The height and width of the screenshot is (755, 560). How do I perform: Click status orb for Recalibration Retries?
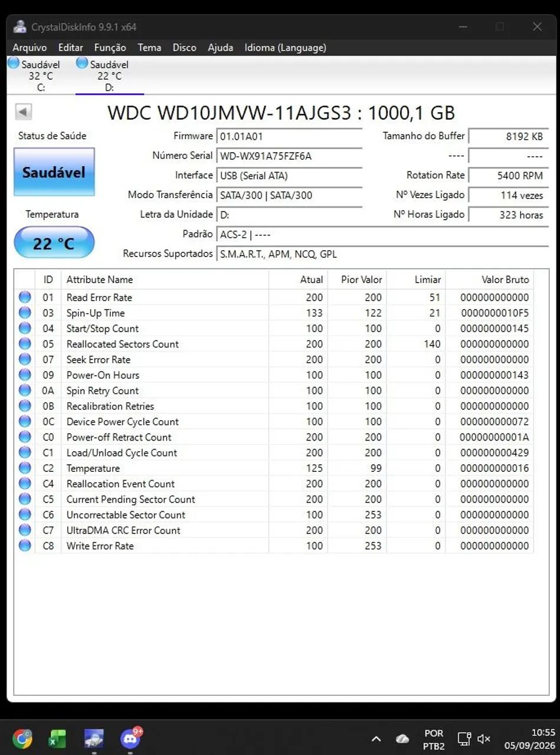point(25,406)
